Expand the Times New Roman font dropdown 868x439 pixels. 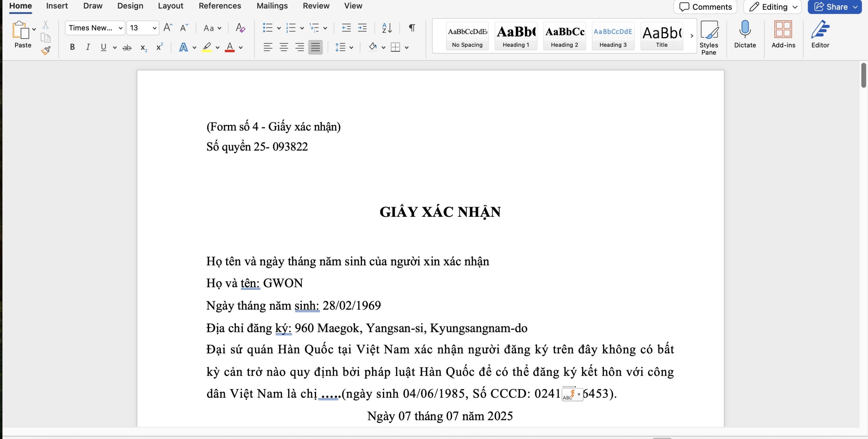click(120, 28)
